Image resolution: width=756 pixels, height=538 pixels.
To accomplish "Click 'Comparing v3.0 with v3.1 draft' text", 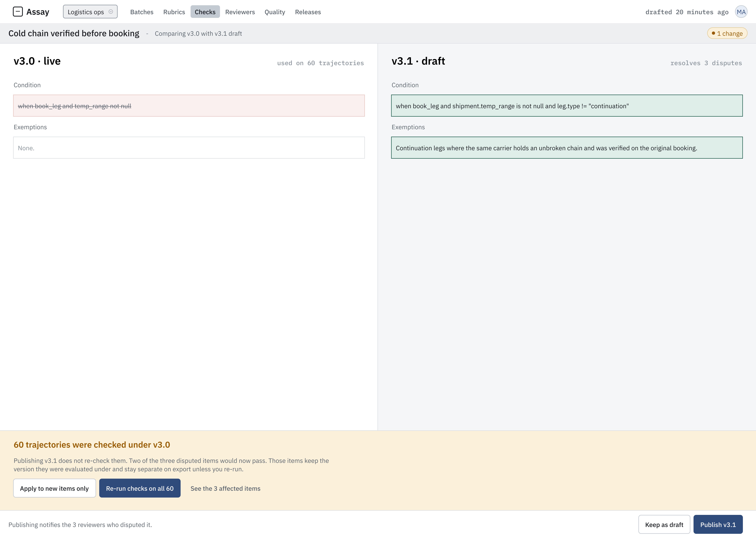I will click(x=198, y=33).
